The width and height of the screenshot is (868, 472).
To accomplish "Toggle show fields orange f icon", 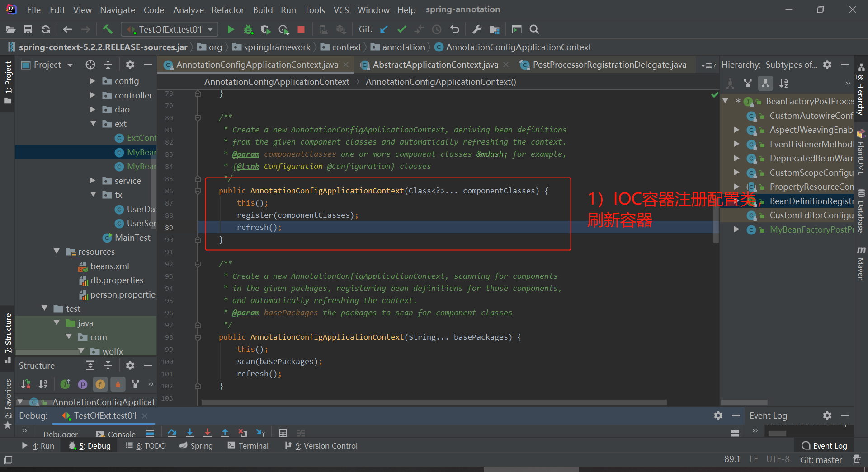I will click(100, 384).
